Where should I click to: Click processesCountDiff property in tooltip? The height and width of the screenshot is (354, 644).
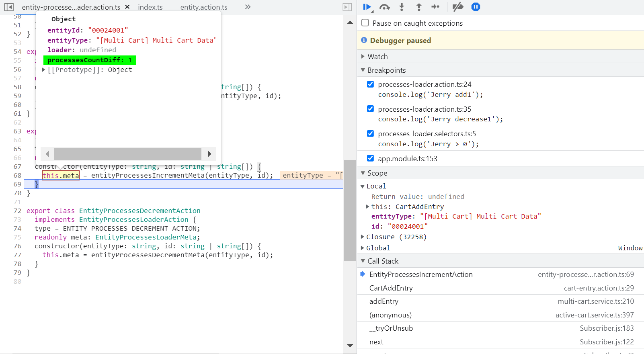tap(90, 60)
